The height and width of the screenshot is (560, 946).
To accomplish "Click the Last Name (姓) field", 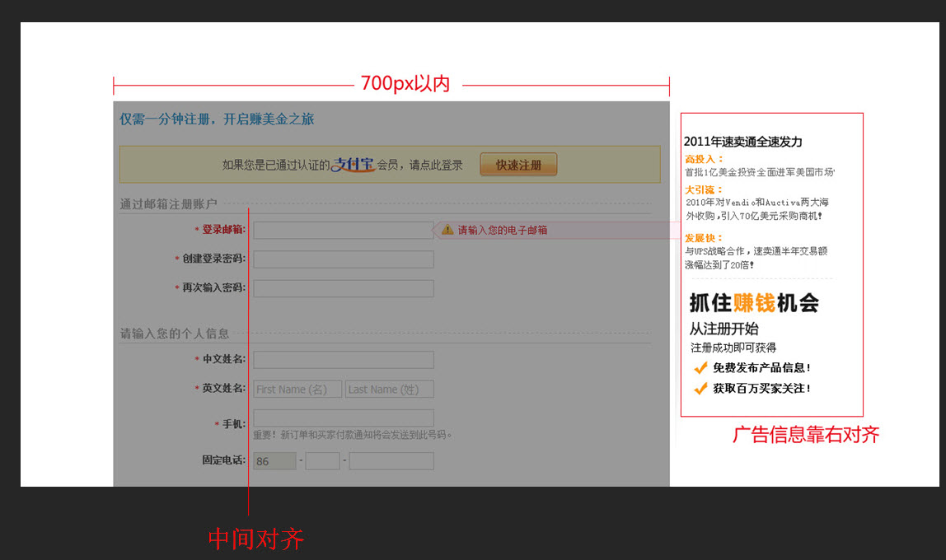I will 389,390.
